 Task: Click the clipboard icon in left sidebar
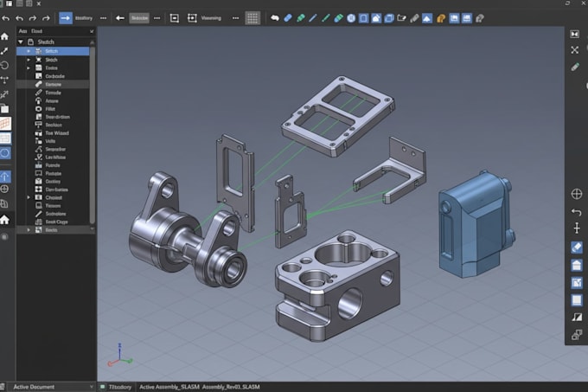(4, 109)
